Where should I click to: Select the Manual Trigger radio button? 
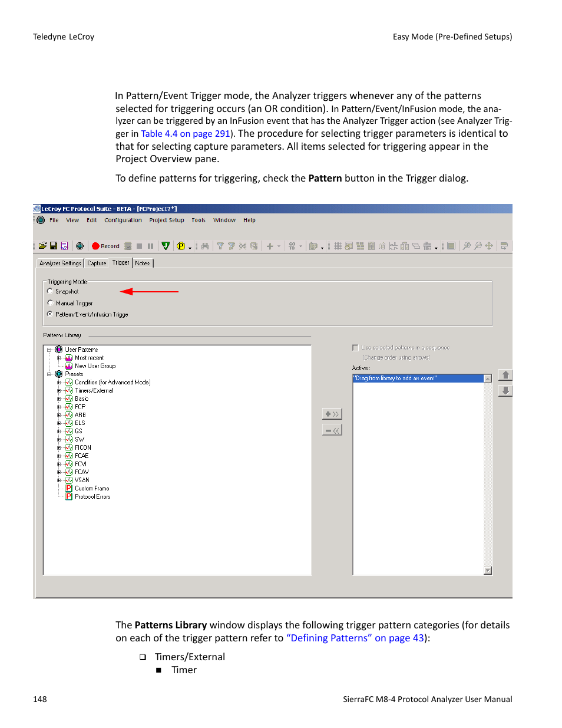click(x=50, y=303)
